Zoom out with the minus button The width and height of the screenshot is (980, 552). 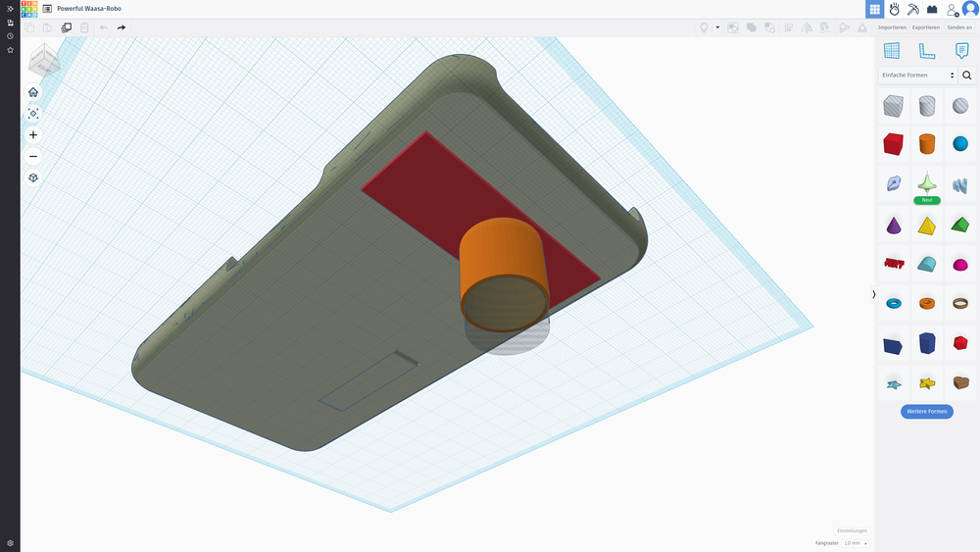click(x=33, y=157)
